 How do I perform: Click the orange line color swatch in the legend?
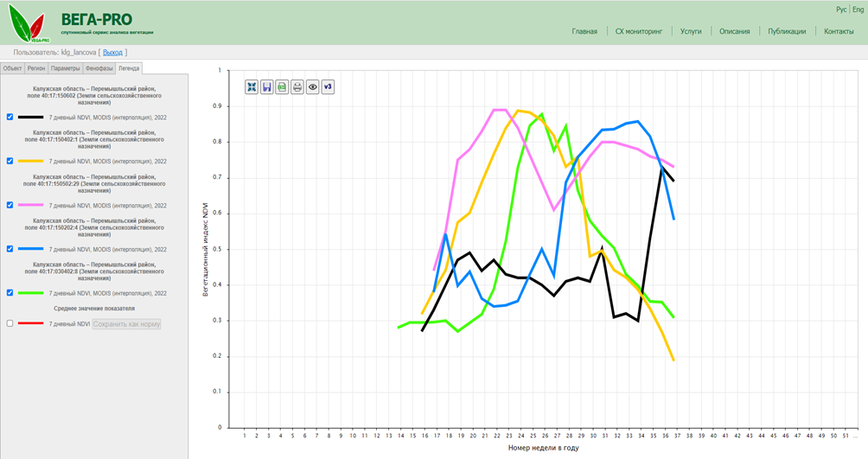[x=30, y=161]
